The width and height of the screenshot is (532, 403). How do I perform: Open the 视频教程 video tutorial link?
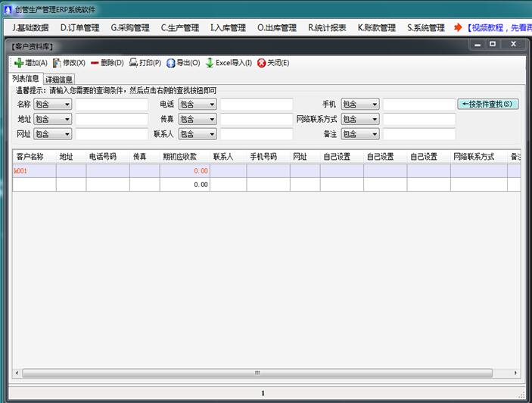point(498,28)
